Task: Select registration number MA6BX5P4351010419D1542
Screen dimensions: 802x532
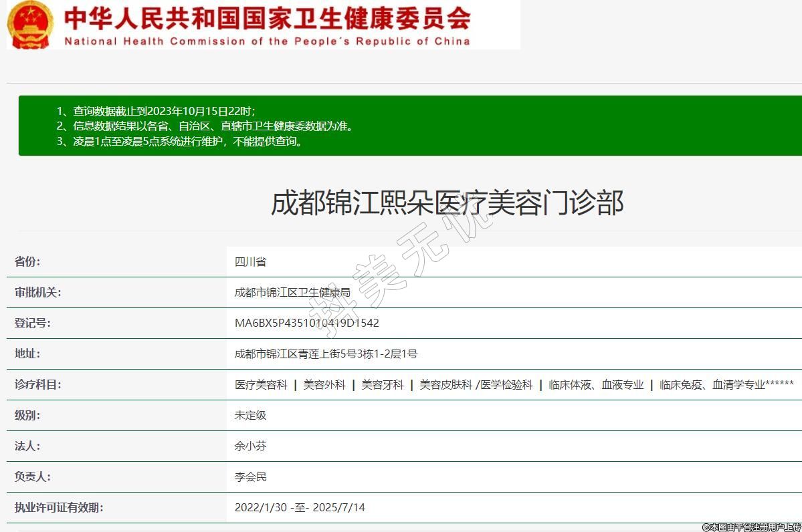Action: 306,323
